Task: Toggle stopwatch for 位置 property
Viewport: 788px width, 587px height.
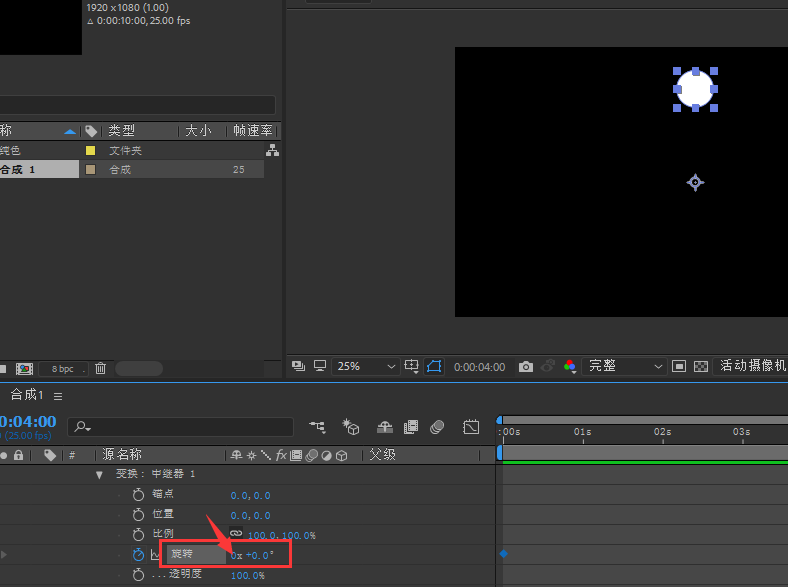Action: [138, 515]
